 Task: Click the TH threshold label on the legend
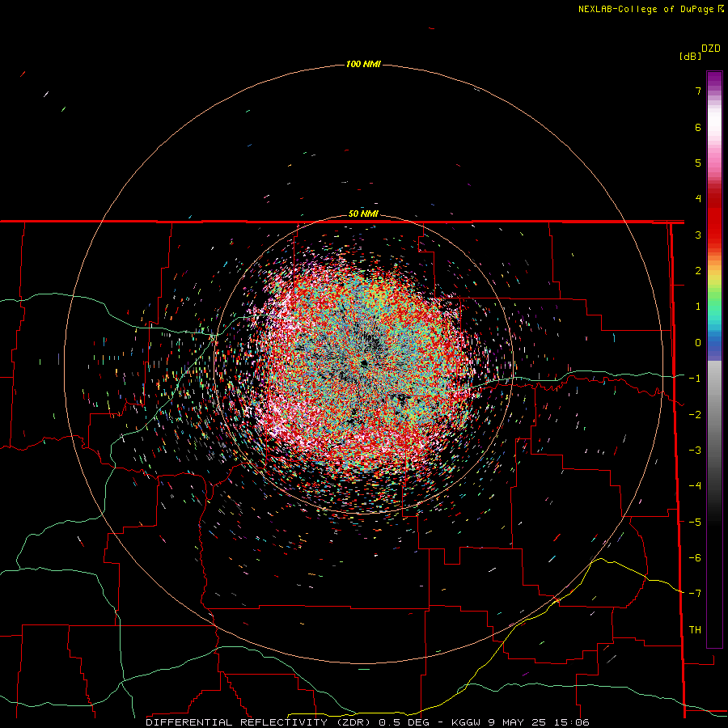pyautogui.click(x=695, y=630)
